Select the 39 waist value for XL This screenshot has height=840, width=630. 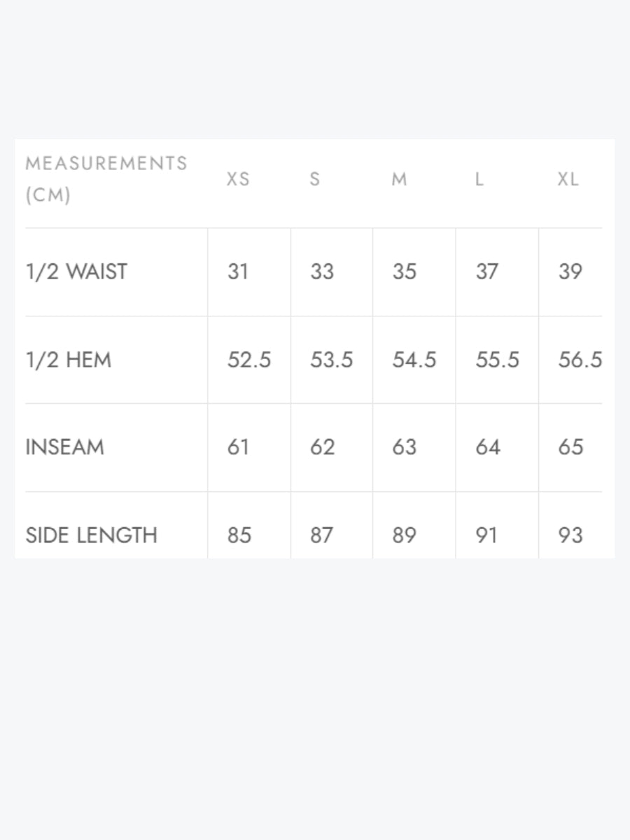coord(570,272)
